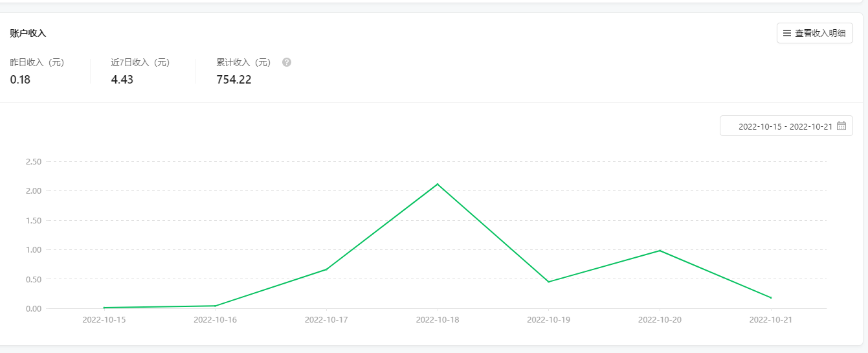
Task: Click the list icon on 查看收入明细
Action: point(787,33)
